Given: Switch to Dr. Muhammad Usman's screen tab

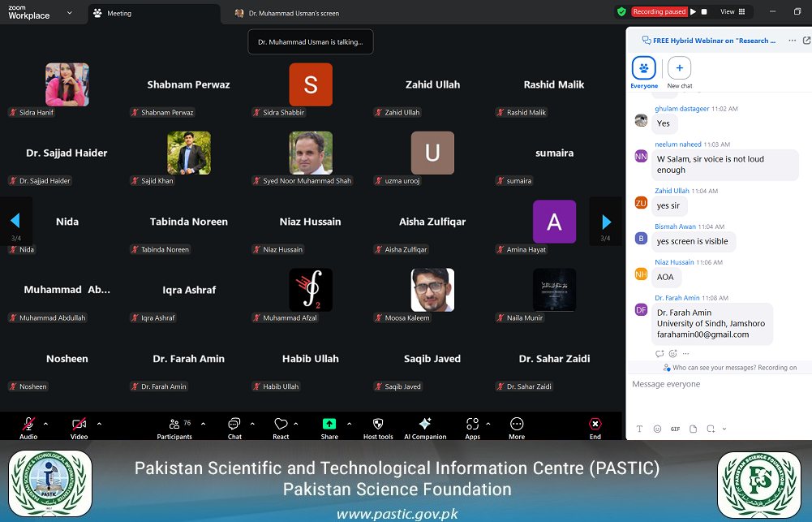Looking at the screenshot, I should point(288,12).
